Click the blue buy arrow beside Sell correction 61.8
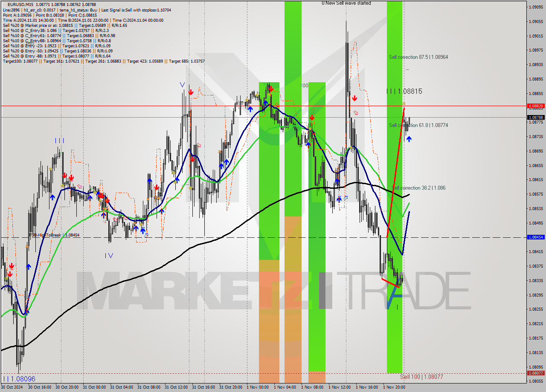546x392 pixels. pos(409,139)
